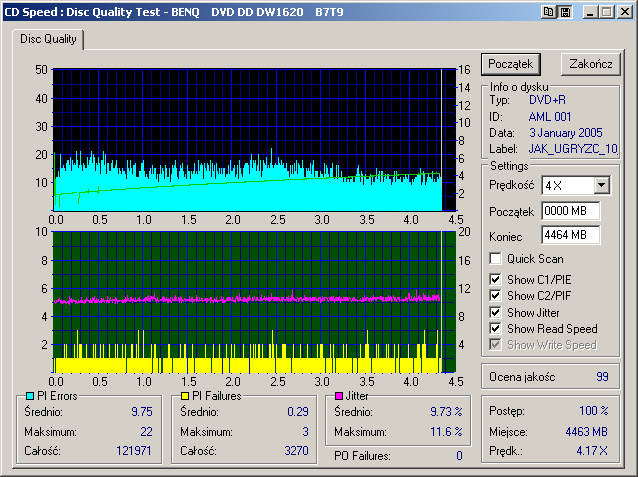Click the magenta jitter line in lower graph

(247, 299)
